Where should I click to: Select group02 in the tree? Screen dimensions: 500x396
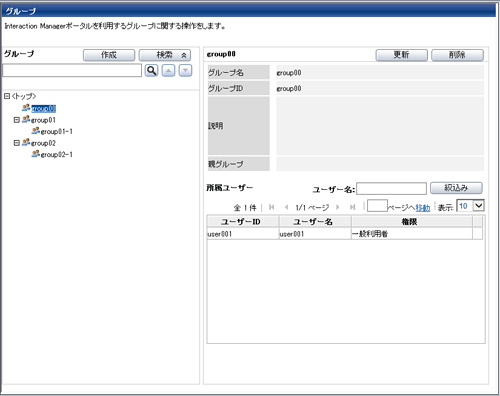[43, 143]
